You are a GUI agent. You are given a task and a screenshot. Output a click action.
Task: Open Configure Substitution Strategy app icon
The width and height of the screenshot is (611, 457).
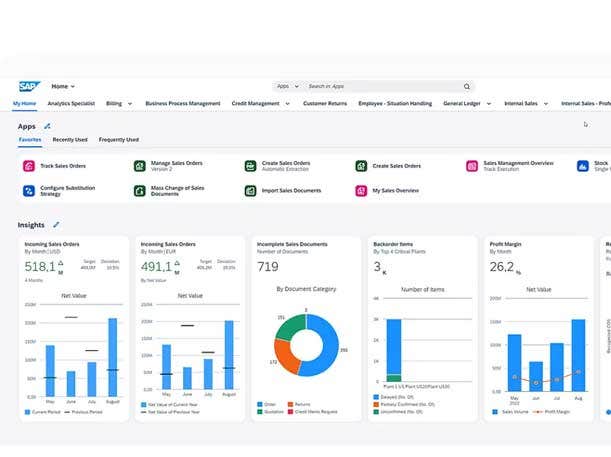(x=29, y=190)
